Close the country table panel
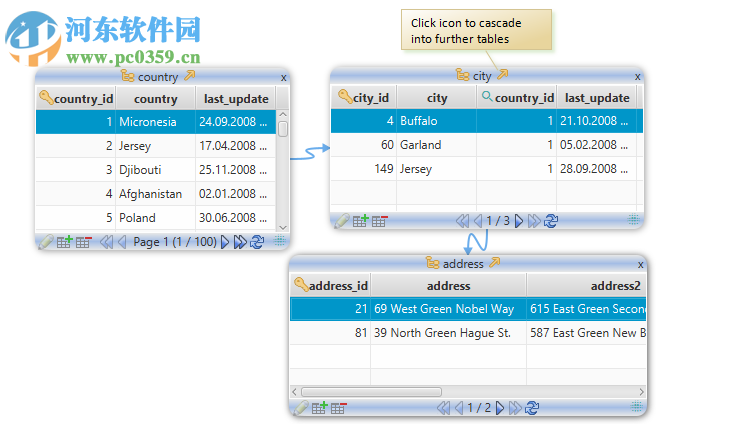 click(283, 78)
